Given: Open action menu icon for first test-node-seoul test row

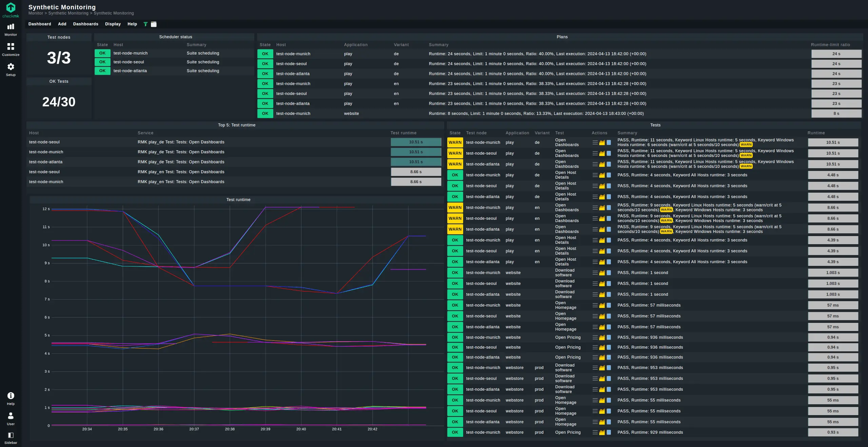Looking at the screenshot, I should click(x=595, y=154).
